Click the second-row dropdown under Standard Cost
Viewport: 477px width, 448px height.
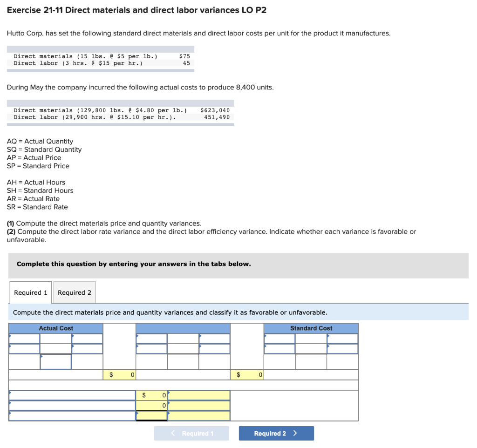point(279,347)
